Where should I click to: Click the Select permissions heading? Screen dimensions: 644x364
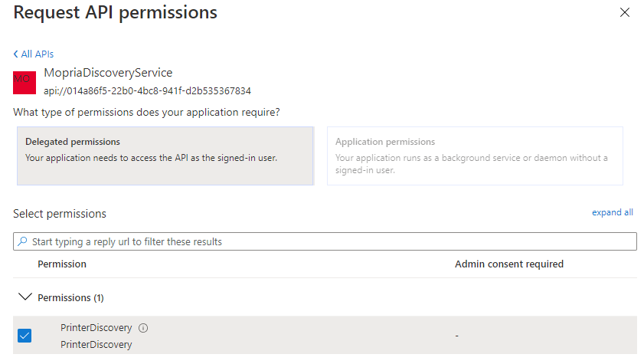[x=60, y=214]
